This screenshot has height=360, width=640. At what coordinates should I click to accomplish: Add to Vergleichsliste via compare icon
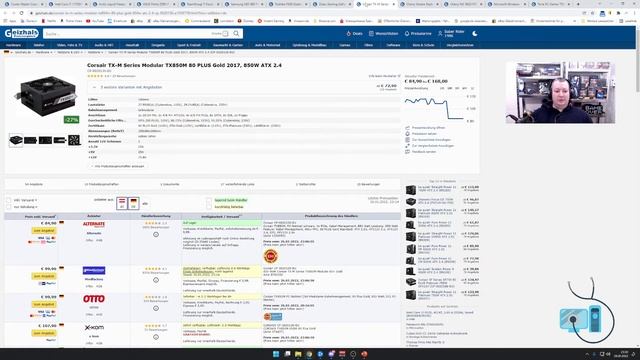click(407, 146)
